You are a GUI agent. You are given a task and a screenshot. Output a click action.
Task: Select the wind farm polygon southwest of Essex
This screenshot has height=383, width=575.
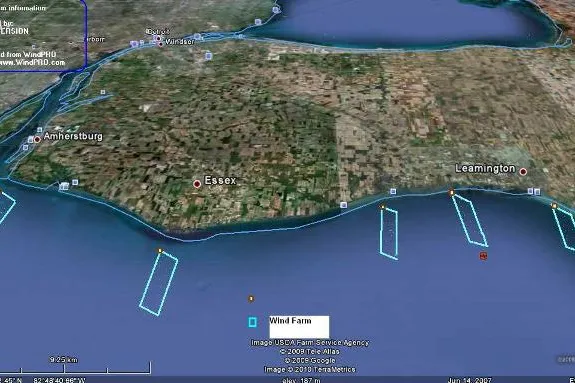(x=159, y=283)
